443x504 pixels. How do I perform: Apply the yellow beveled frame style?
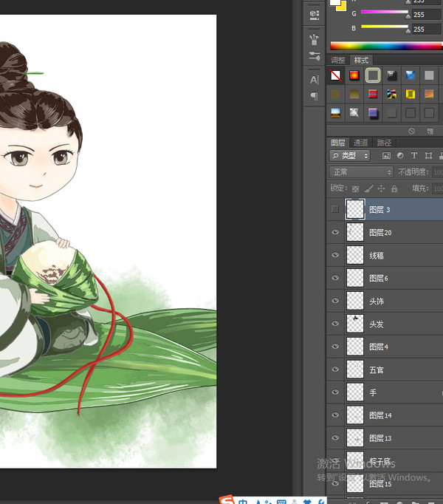[x=411, y=94]
